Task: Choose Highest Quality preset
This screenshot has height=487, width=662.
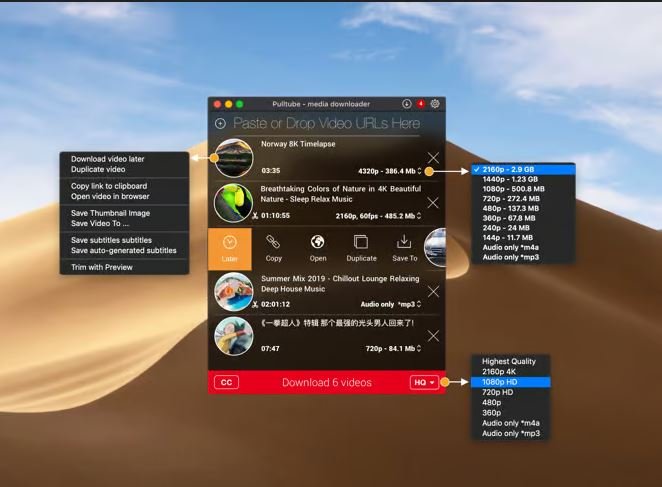Action: [x=510, y=362]
